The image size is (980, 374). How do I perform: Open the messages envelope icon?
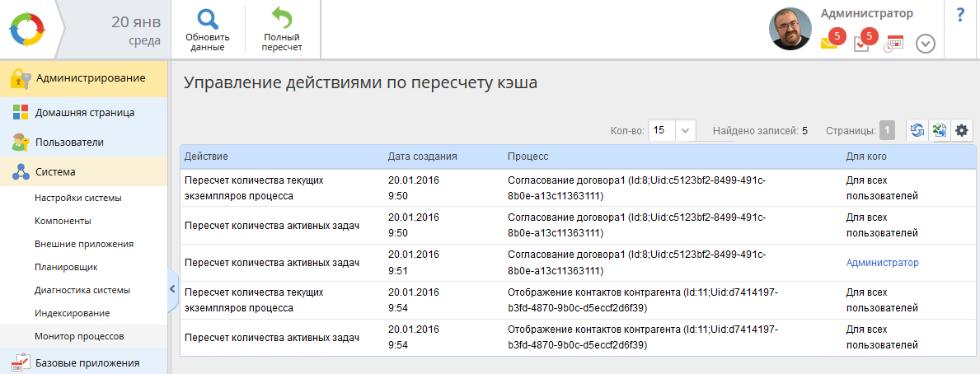(832, 41)
